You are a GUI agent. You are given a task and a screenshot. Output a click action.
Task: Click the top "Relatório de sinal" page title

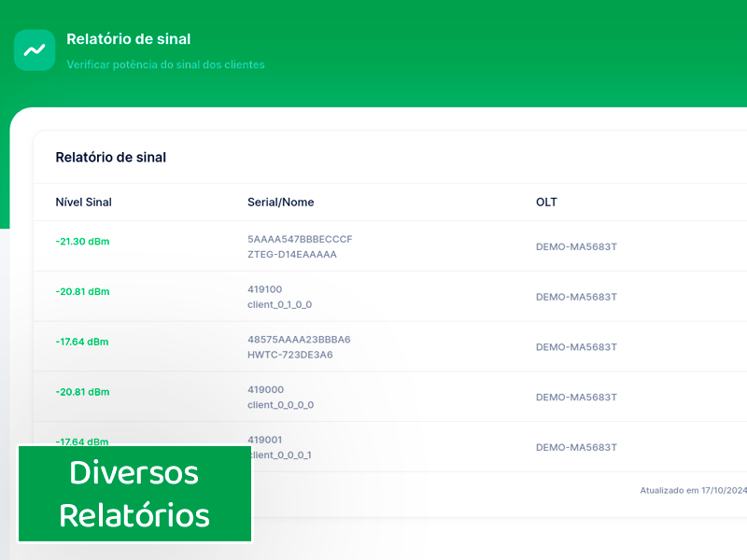tap(128, 39)
